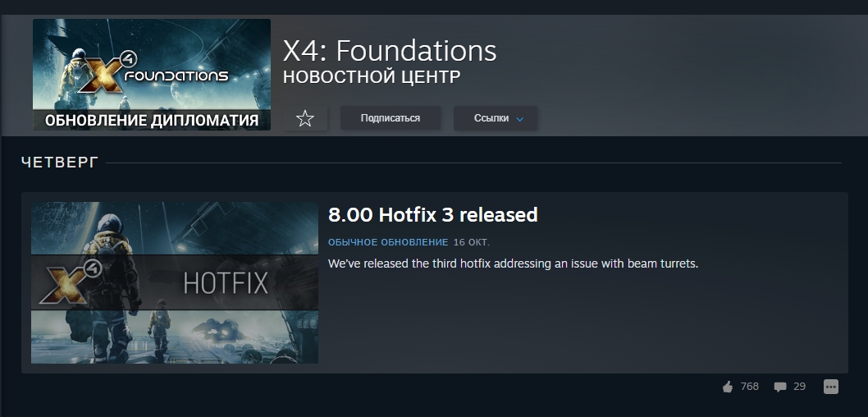The width and height of the screenshot is (868, 417).
Task: Open the three-dots more options icon
Action: pyautogui.click(x=831, y=387)
